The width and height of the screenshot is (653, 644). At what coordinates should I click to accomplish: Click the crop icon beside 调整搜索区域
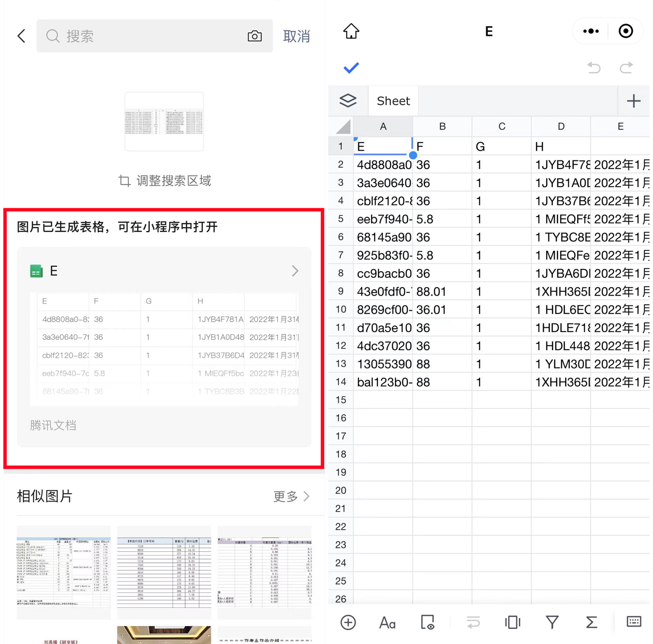124,181
